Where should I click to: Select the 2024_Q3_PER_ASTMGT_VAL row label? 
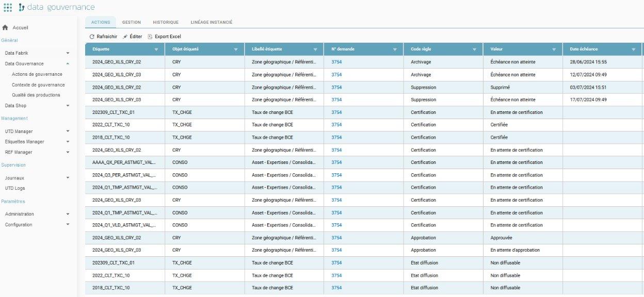click(x=124, y=175)
